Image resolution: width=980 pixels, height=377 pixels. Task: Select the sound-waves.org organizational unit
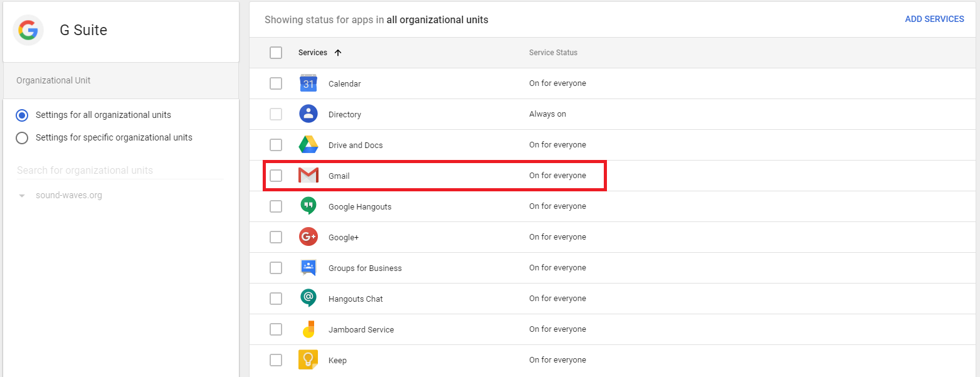coord(69,196)
